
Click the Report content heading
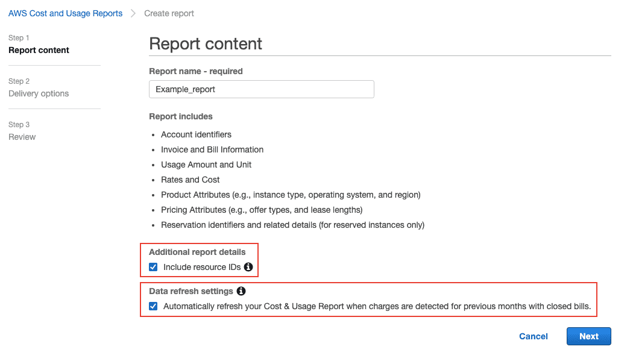(x=206, y=43)
